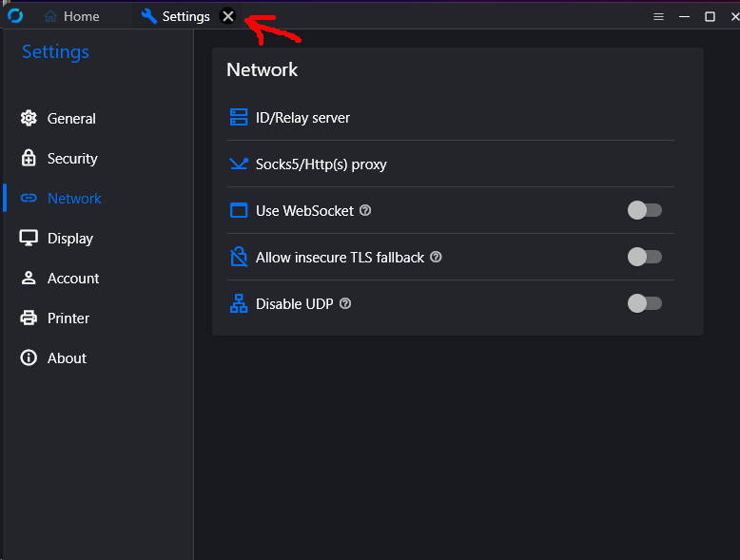Click the RustDesk logo icon

coord(15,16)
